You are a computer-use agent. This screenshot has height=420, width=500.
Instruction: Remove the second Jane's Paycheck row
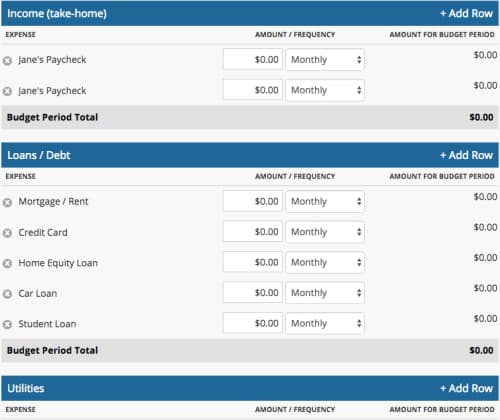point(7,91)
